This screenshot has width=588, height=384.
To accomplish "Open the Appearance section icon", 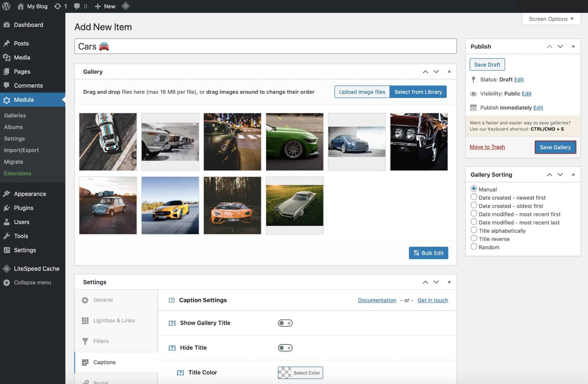I will click(x=7, y=193).
